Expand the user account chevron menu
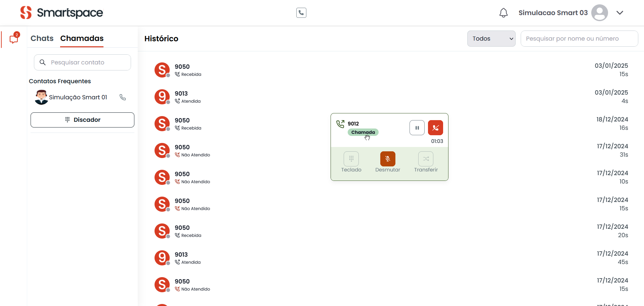Screen dimensions: 644x306 point(619,13)
